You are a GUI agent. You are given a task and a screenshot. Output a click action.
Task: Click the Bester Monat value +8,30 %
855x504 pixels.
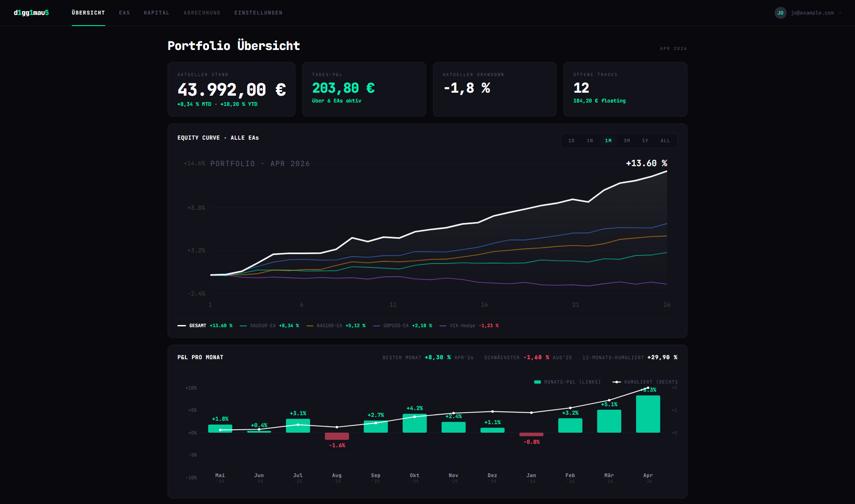coord(438,357)
